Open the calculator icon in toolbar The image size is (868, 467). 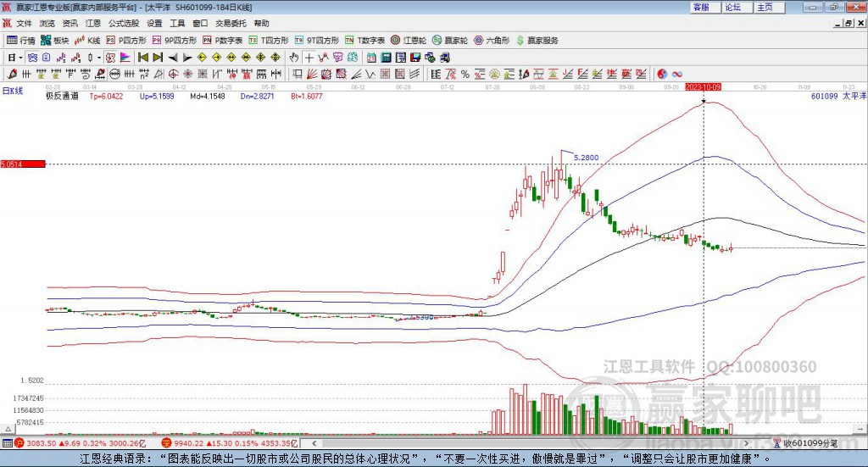tap(386, 58)
